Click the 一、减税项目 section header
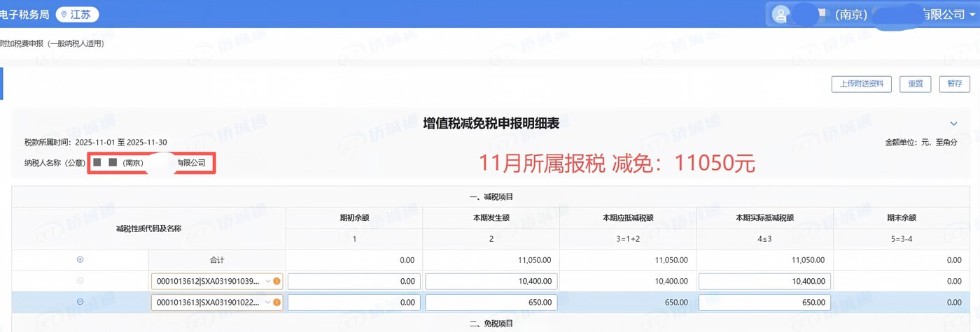Image resolution: width=980 pixels, height=332 pixels. pos(491,197)
